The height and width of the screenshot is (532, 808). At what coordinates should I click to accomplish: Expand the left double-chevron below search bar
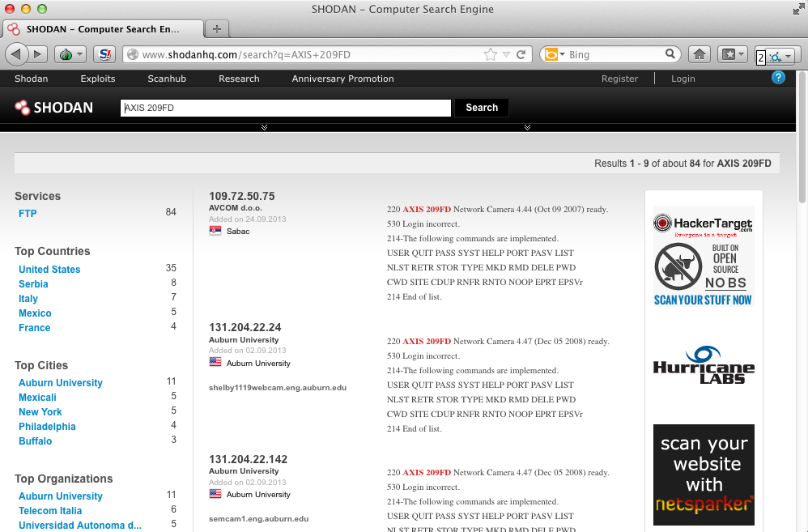point(265,127)
